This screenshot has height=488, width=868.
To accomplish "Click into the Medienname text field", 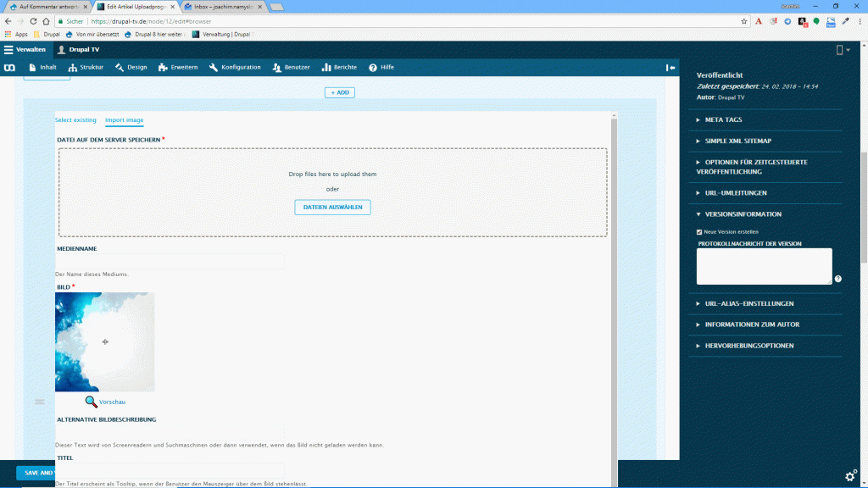I will tap(170, 261).
